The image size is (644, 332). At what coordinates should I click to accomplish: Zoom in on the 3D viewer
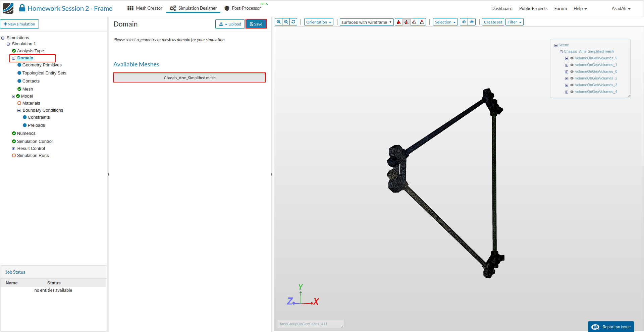point(279,22)
